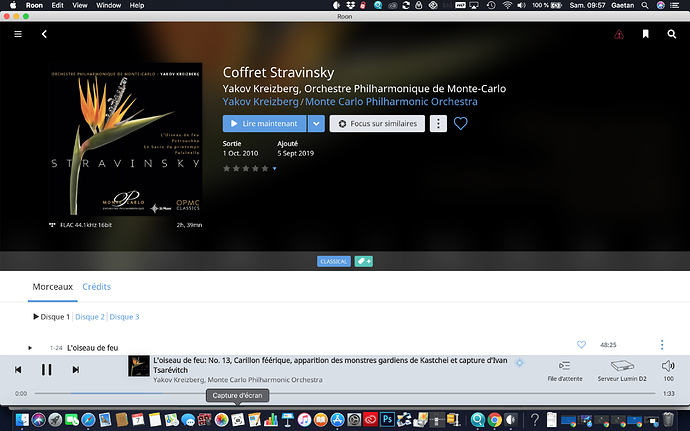This screenshot has width=690, height=431.
Task: Click Lire maintenant button
Action: point(264,124)
